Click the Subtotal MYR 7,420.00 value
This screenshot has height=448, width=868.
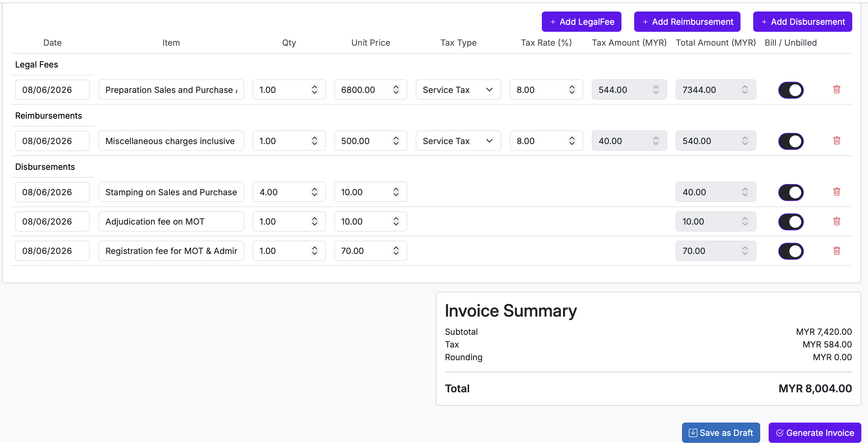point(823,332)
